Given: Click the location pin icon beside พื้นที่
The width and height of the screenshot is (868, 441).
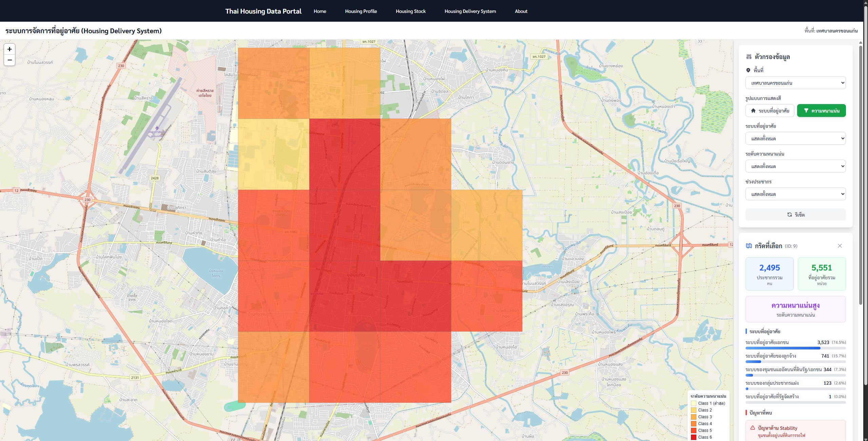Looking at the screenshot, I should (748, 70).
